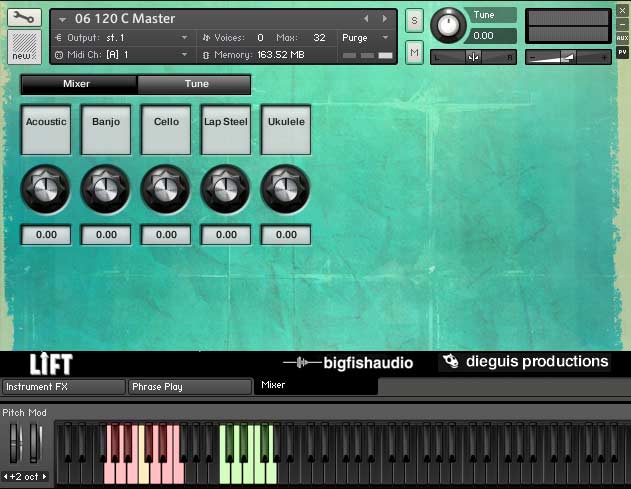Image resolution: width=631 pixels, height=489 pixels.
Task: Toggle the Lap Steel instrument button
Action: tap(226, 130)
